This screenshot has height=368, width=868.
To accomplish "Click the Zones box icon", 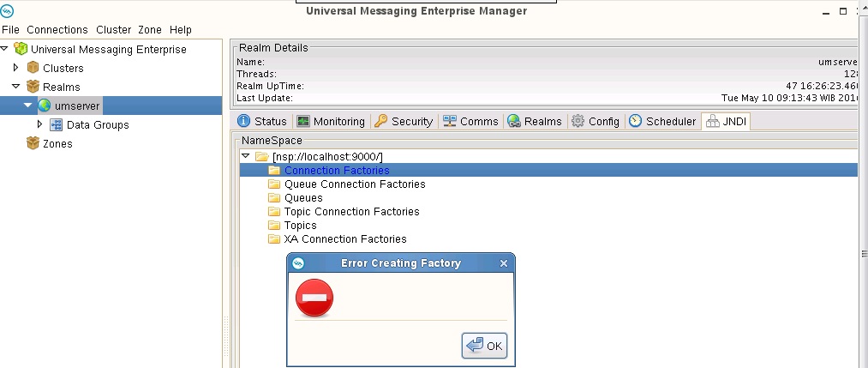I will (33, 143).
